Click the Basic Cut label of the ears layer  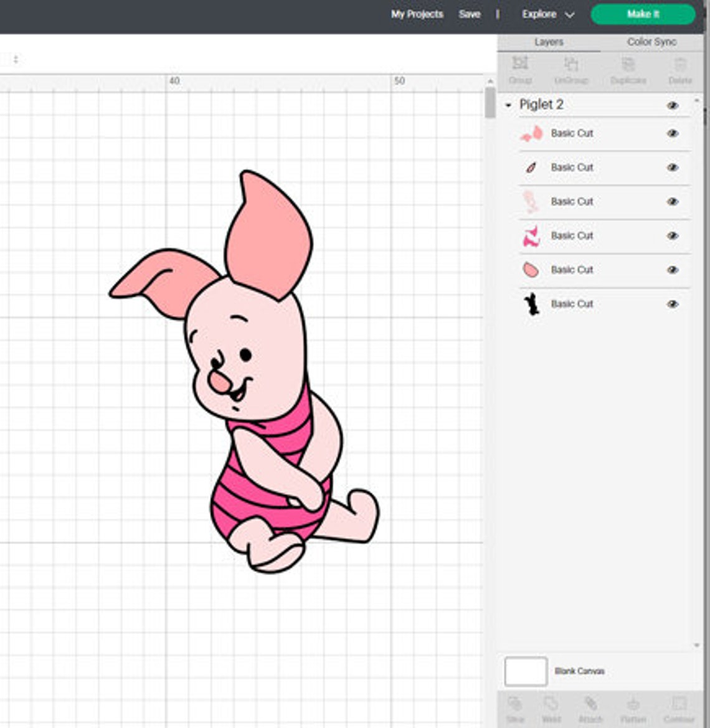pyautogui.click(x=572, y=134)
